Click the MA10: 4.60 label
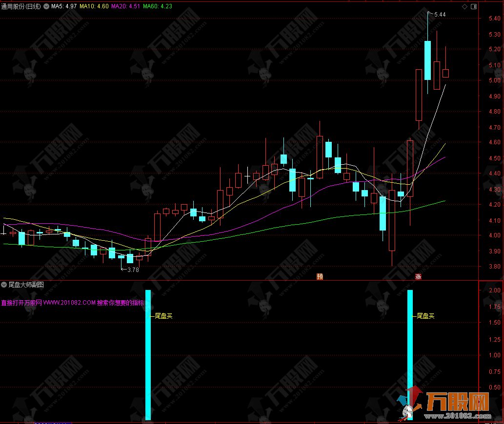This screenshot has height=424, width=504. (94, 6)
